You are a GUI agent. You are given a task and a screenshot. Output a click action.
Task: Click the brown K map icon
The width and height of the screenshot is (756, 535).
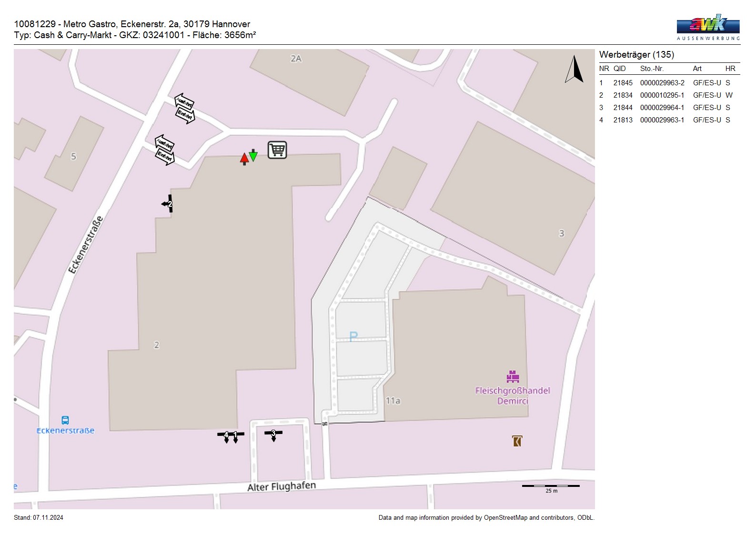pyautogui.click(x=517, y=441)
